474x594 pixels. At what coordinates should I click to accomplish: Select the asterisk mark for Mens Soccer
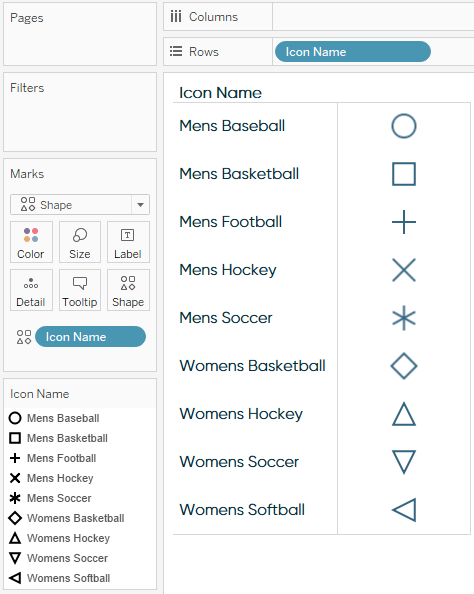[404, 318]
